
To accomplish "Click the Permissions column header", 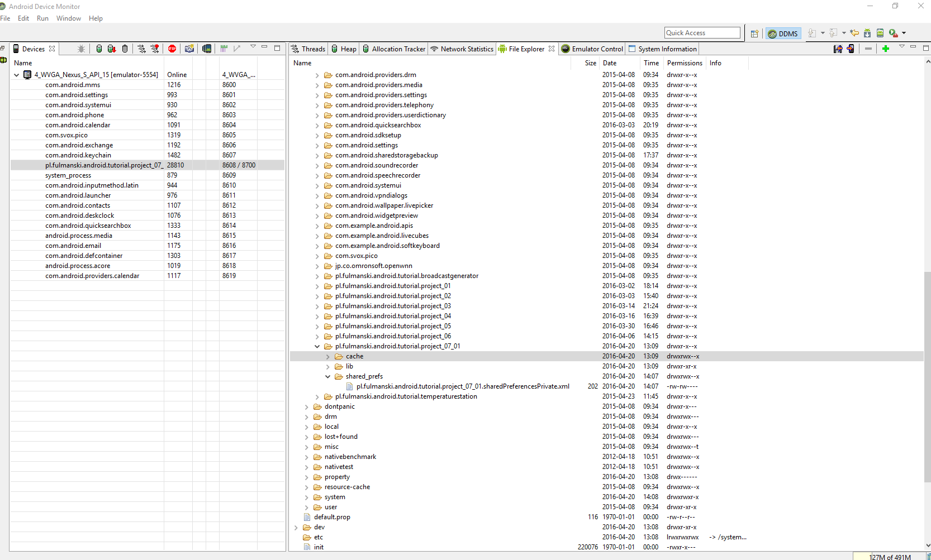I will pos(685,63).
